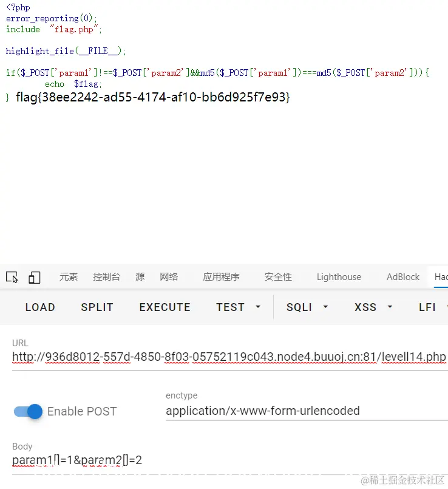Screen dimensions: 448x489
Task: Click the echo $flag code line
Action: point(73,84)
